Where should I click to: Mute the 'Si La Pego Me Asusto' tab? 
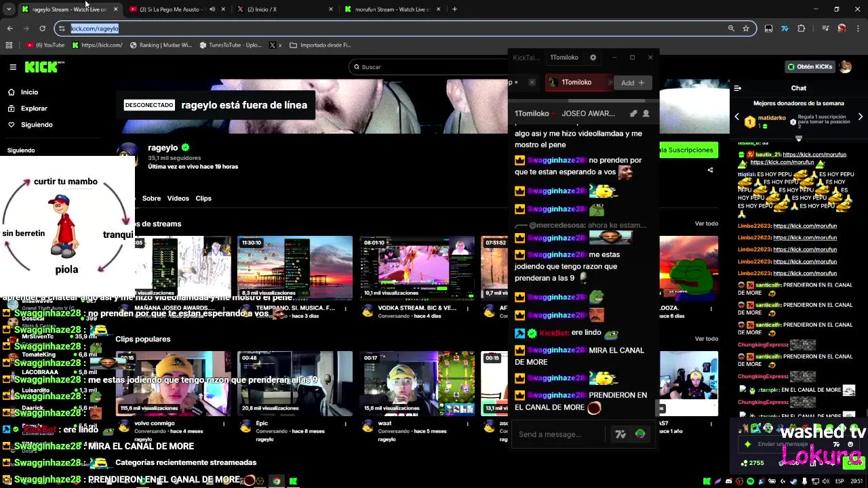coord(212,9)
